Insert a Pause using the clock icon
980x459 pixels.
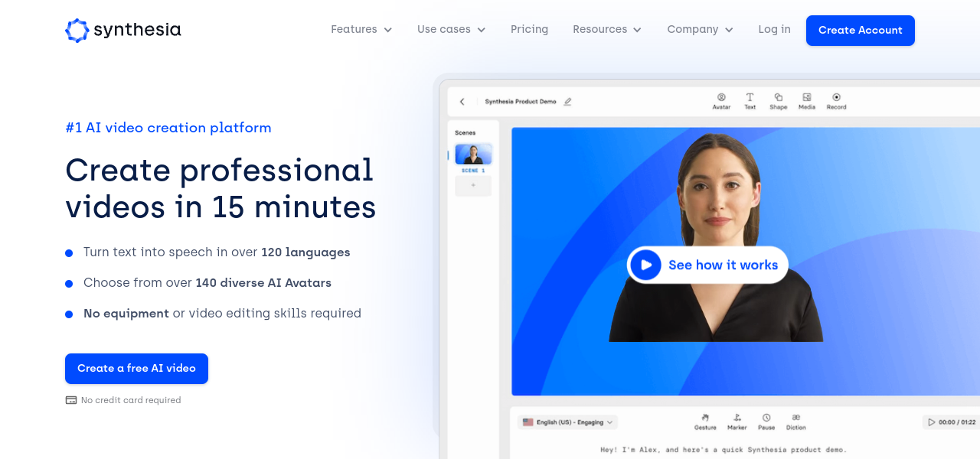(x=766, y=418)
